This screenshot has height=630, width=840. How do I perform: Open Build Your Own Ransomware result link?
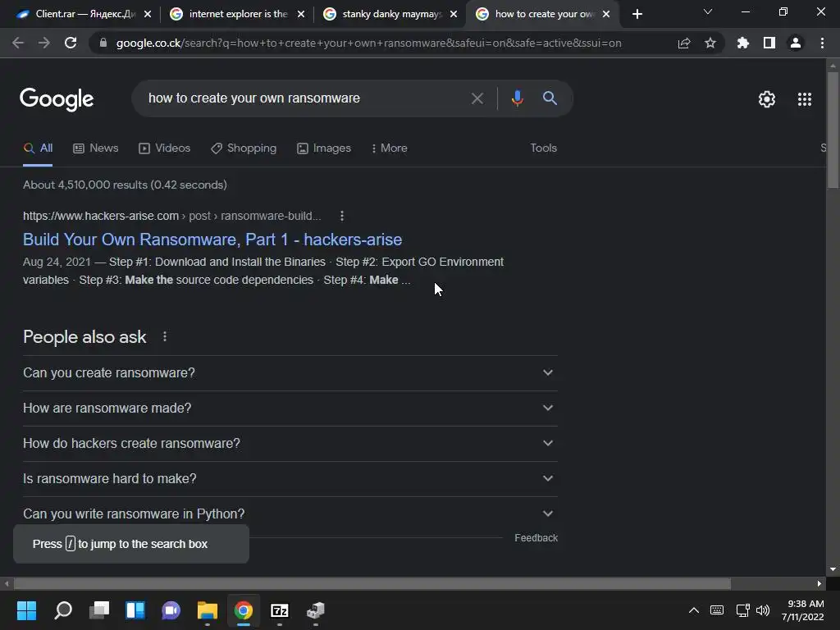click(212, 240)
